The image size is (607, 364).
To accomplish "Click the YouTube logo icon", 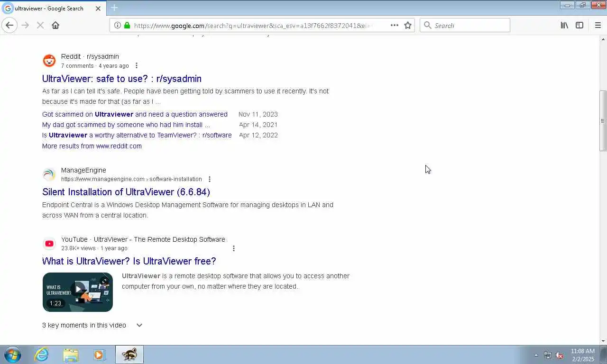I will [x=49, y=244].
